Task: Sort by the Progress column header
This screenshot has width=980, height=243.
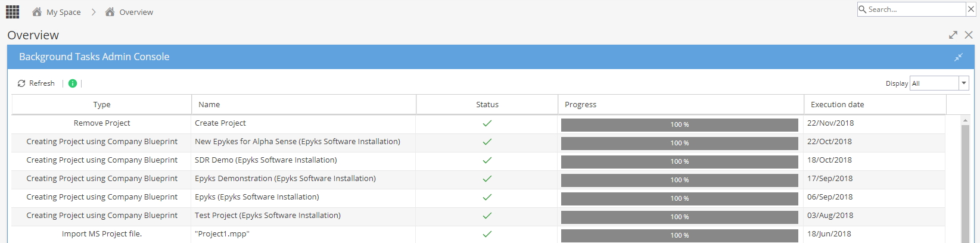Action: pos(681,104)
